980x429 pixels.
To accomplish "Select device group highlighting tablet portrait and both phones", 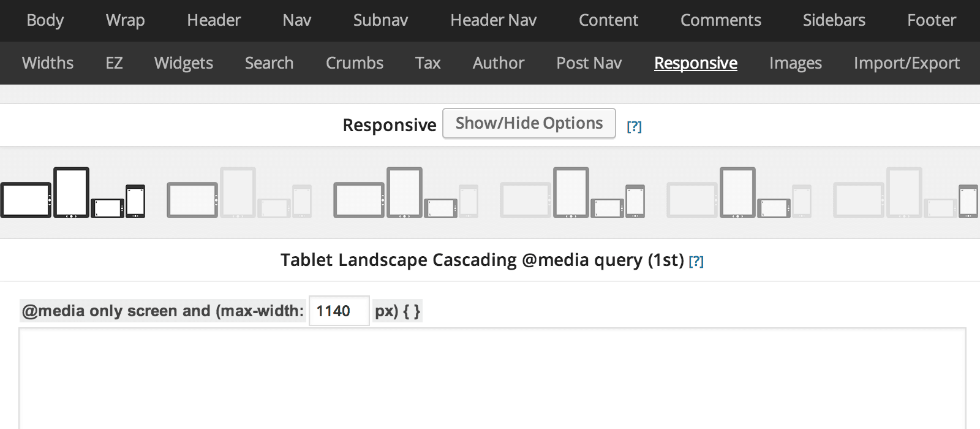I will 573,192.
